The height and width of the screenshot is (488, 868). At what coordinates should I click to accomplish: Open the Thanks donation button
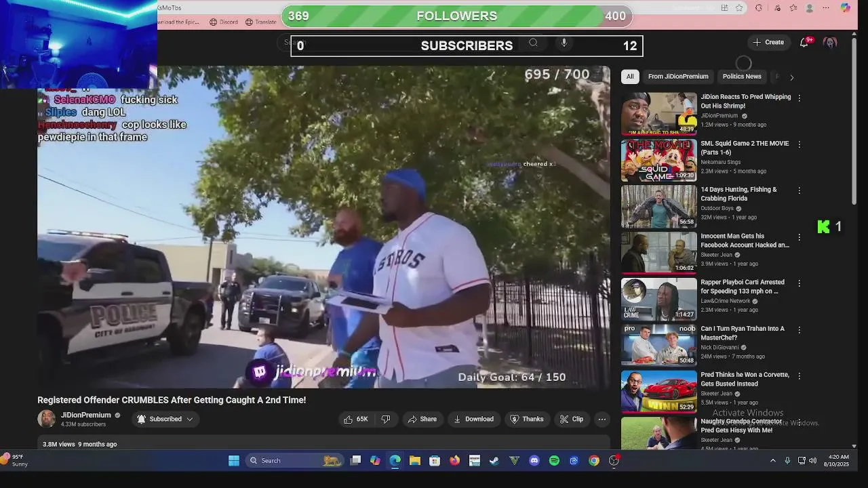(526, 419)
